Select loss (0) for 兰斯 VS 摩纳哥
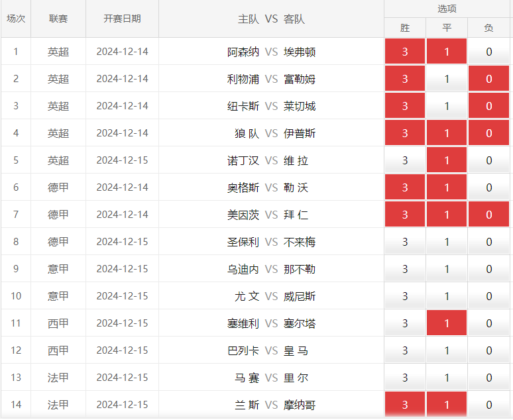The height and width of the screenshot is (420, 513). click(x=488, y=404)
